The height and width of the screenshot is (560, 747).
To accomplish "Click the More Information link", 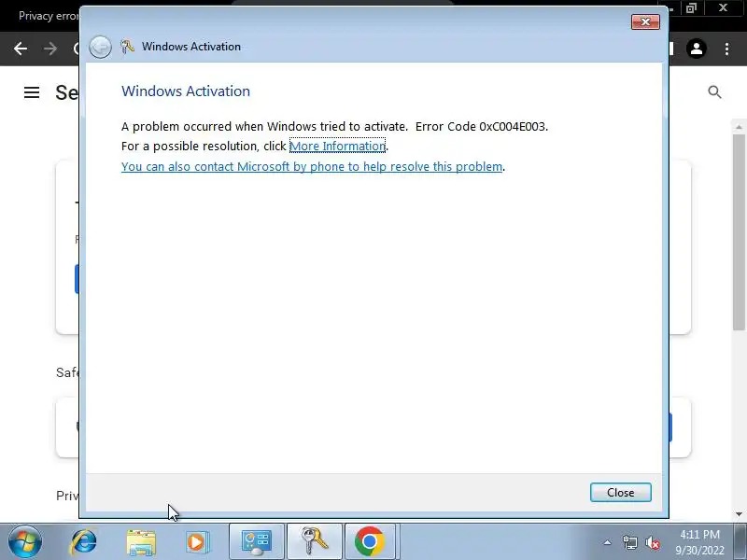I will [337, 146].
